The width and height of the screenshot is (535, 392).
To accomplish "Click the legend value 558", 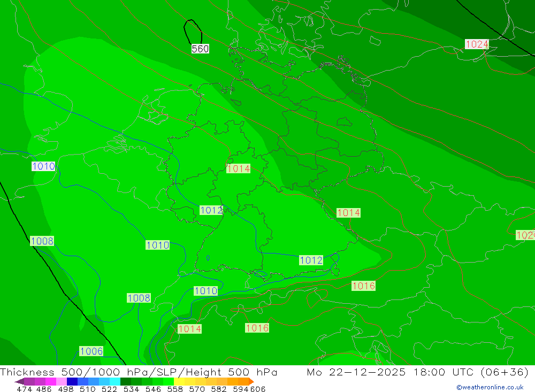I will [x=175, y=389].
